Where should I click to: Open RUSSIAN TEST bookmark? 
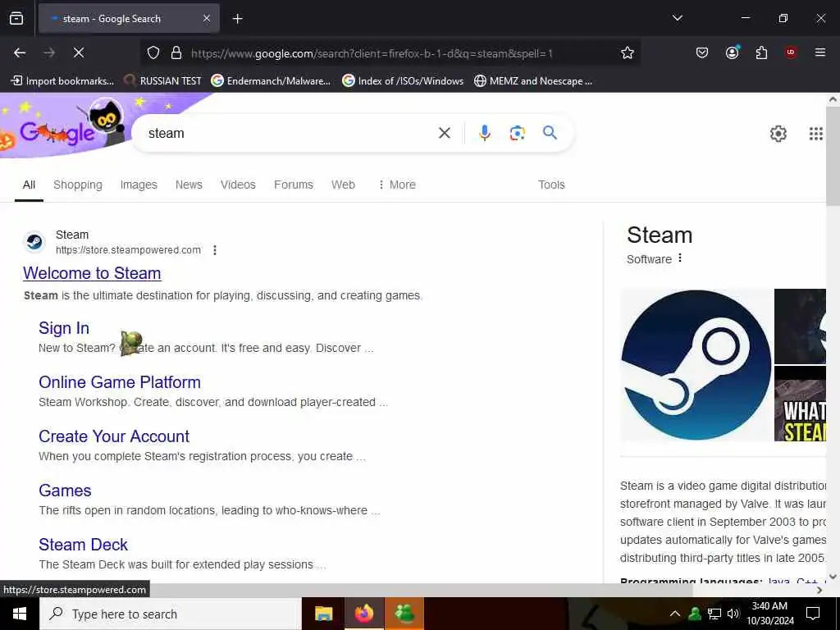pos(162,81)
